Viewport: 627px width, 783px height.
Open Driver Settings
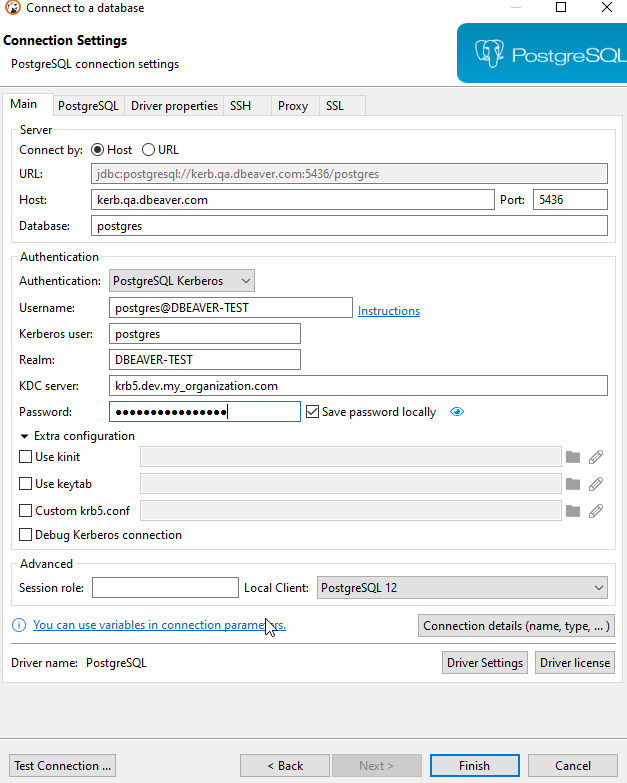pyautogui.click(x=485, y=663)
